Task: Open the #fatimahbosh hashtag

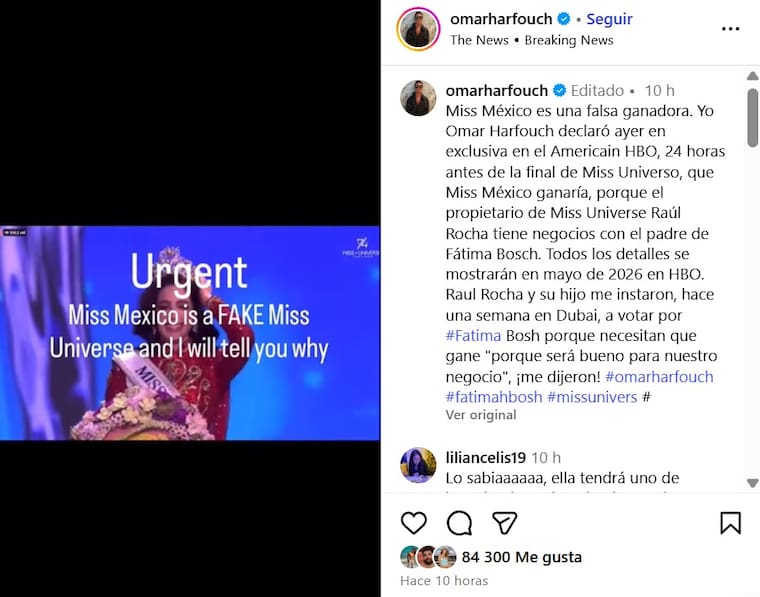Action: coord(494,397)
